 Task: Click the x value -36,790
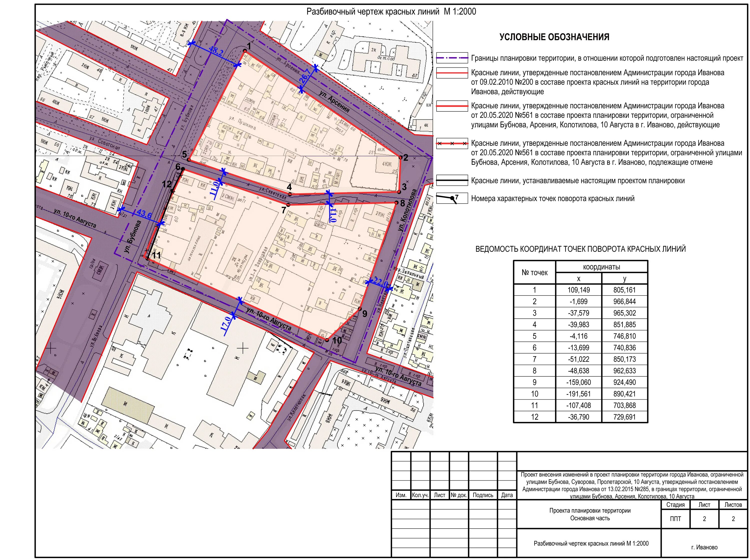[x=579, y=417]
